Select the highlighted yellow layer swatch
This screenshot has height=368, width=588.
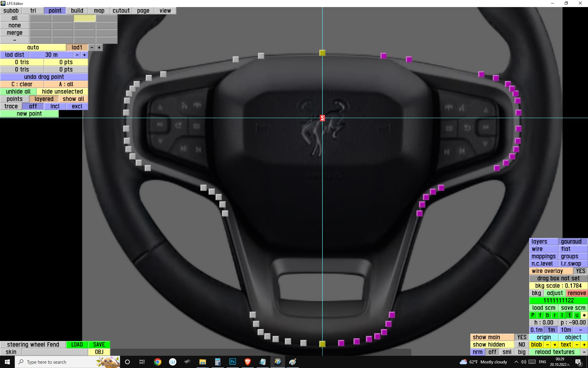(85, 18)
